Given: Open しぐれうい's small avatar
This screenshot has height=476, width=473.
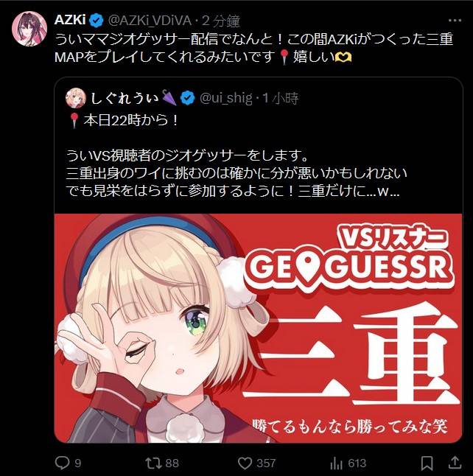Looking at the screenshot, I should coord(76,98).
